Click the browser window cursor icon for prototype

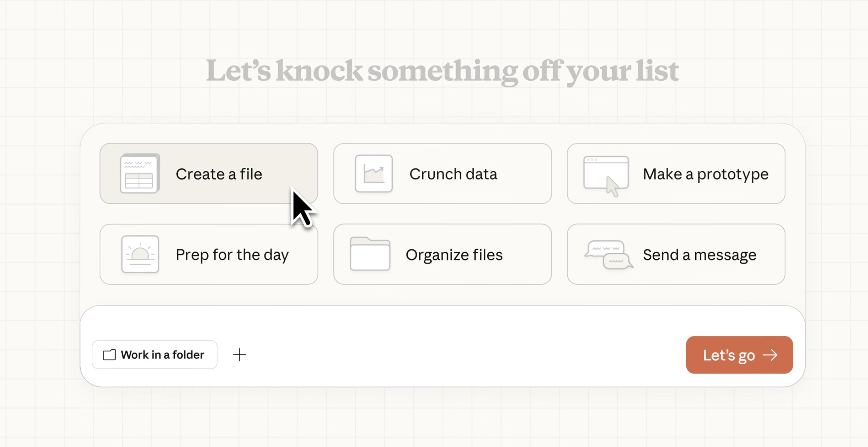coord(606,175)
